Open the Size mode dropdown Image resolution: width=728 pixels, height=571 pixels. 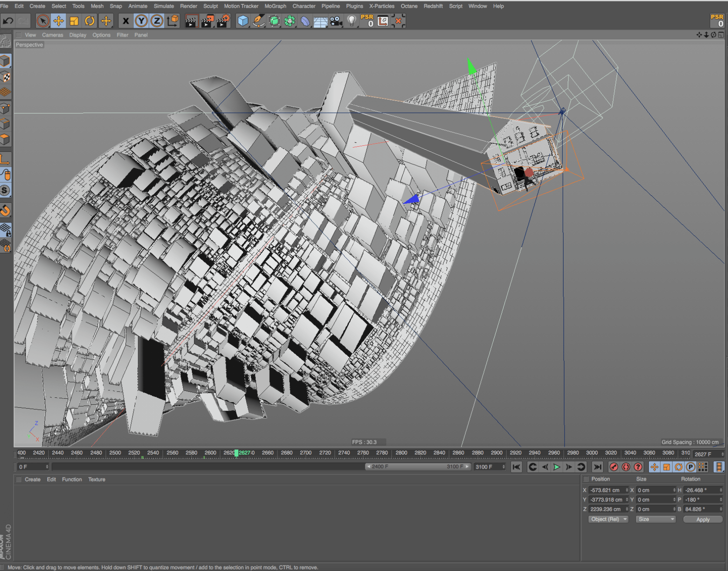[x=656, y=519]
